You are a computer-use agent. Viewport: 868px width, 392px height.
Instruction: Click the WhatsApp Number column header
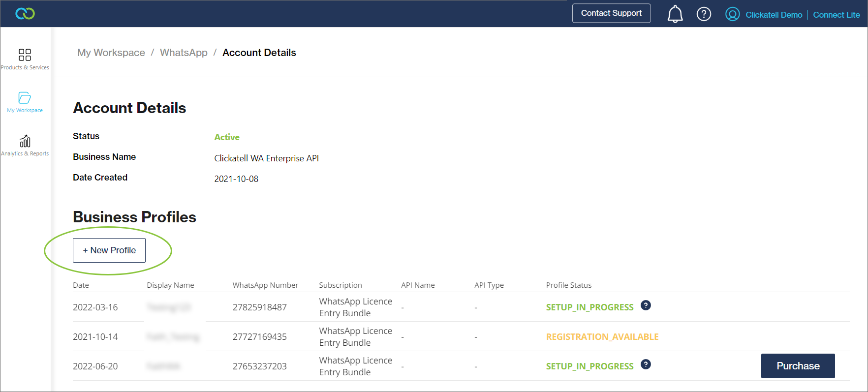tap(265, 285)
